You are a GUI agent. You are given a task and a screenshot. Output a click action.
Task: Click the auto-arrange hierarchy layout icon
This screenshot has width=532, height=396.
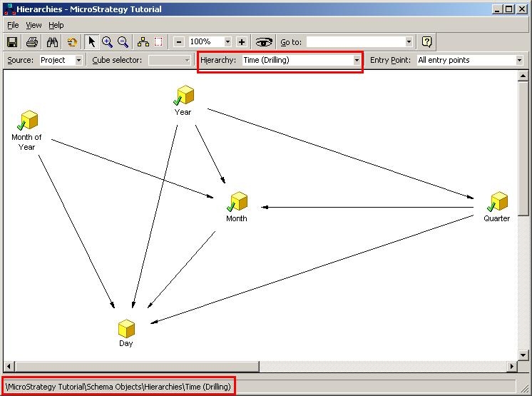tap(143, 42)
